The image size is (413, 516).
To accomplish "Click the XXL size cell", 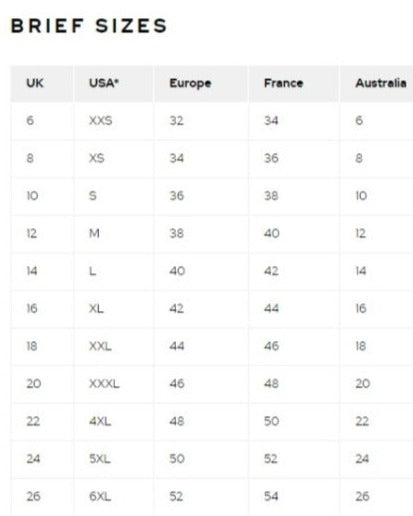I will pyautogui.click(x=100, y=346).
